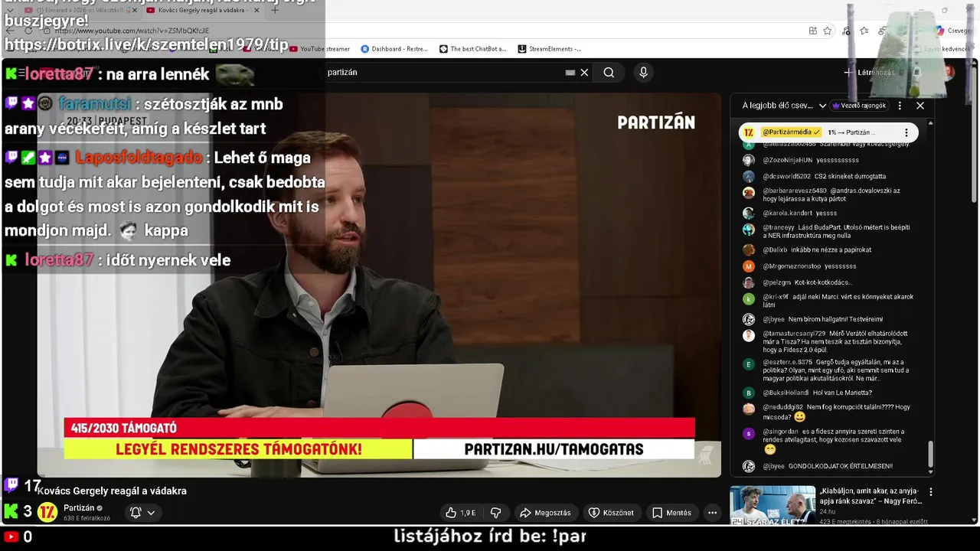Open more actions ellipsis below video
Screen dimensions: 980x551
[x=712, y=513]
